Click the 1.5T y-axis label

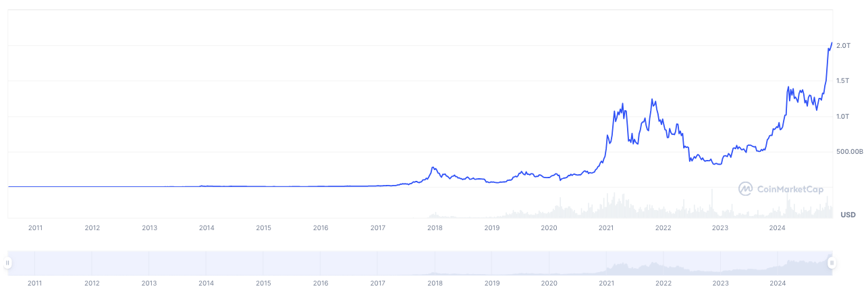click(x=842, y=81)
